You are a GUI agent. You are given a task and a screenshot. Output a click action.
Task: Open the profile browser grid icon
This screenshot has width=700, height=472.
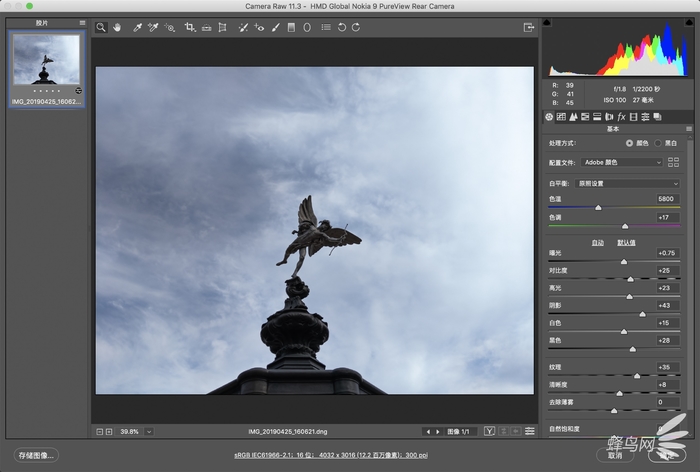pyautogui.click(x=673, y=162)
